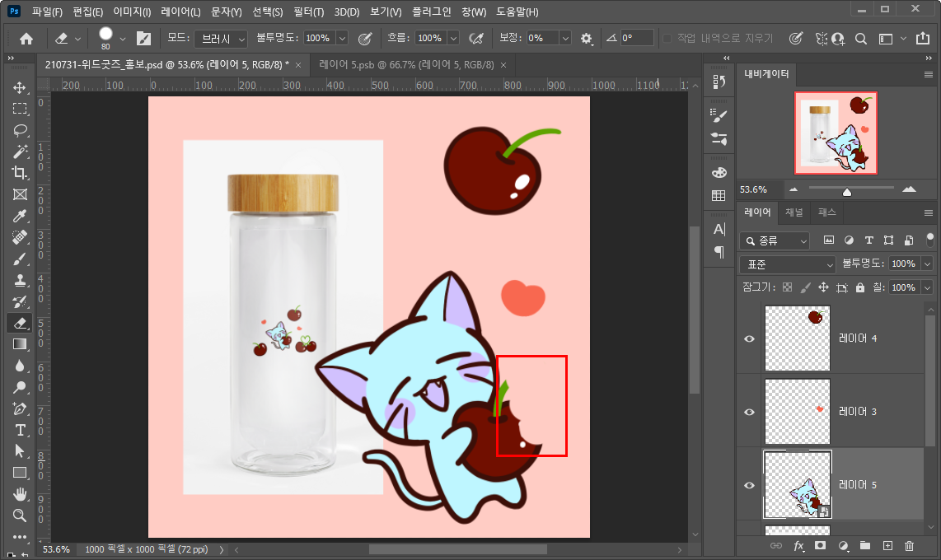941x560 pixels.
Task: Click the 레이어 4 layer thumbnail
Action: pos(798,338)
